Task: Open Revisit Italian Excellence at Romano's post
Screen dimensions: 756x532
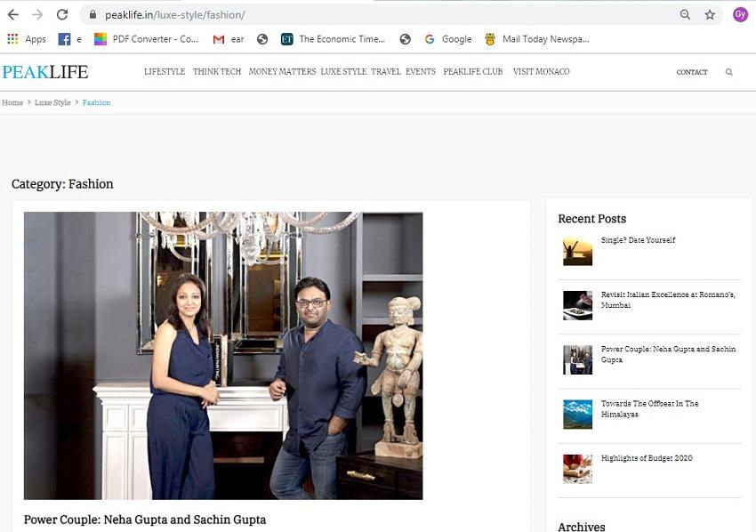Action: [668, 300]
